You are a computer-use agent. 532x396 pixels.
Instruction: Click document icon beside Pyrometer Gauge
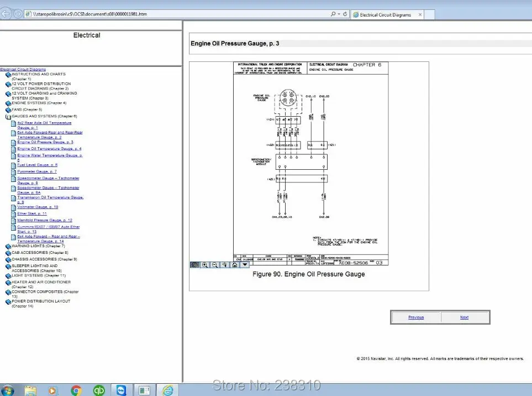tap(14, 172)
